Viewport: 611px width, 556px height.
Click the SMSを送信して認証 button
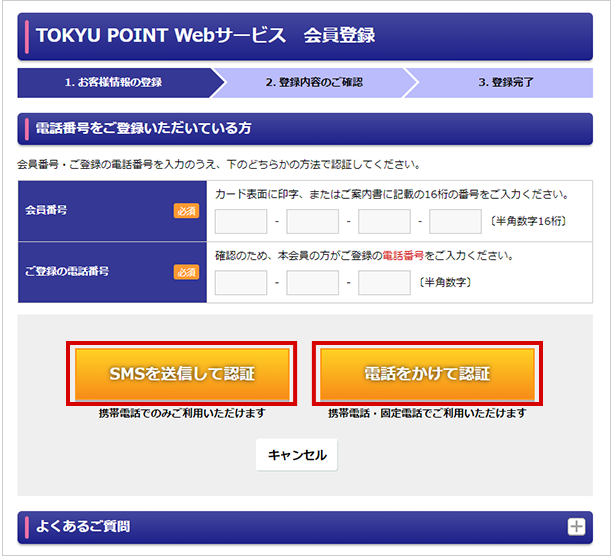[x=182, y=374]
